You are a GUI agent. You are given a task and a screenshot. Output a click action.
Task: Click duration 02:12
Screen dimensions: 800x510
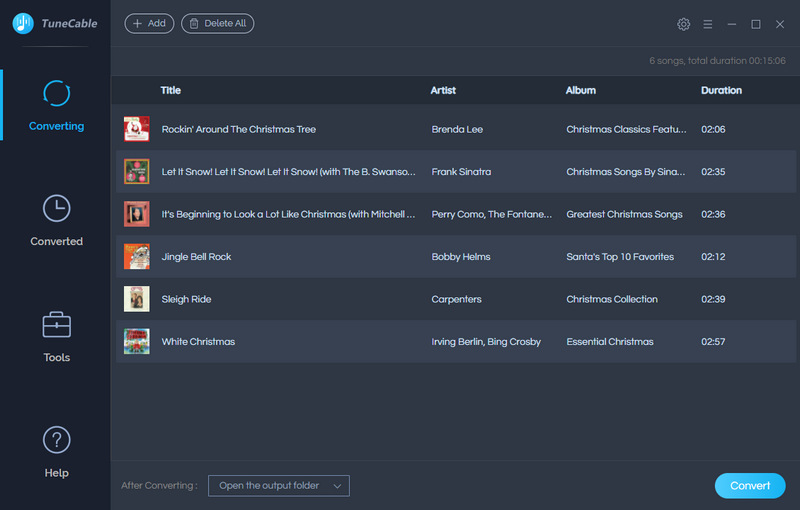coord(713,257)
